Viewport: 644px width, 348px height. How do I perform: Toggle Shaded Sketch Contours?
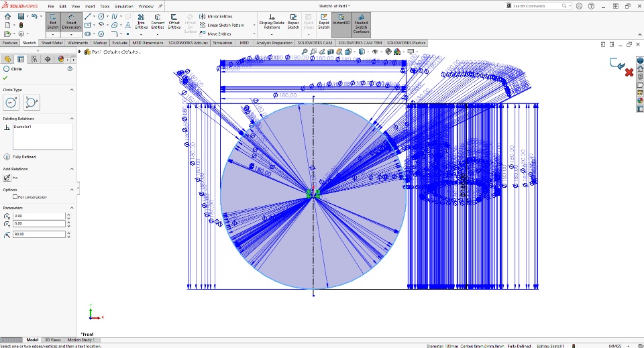pyautogui.click(x=361, y=23)
